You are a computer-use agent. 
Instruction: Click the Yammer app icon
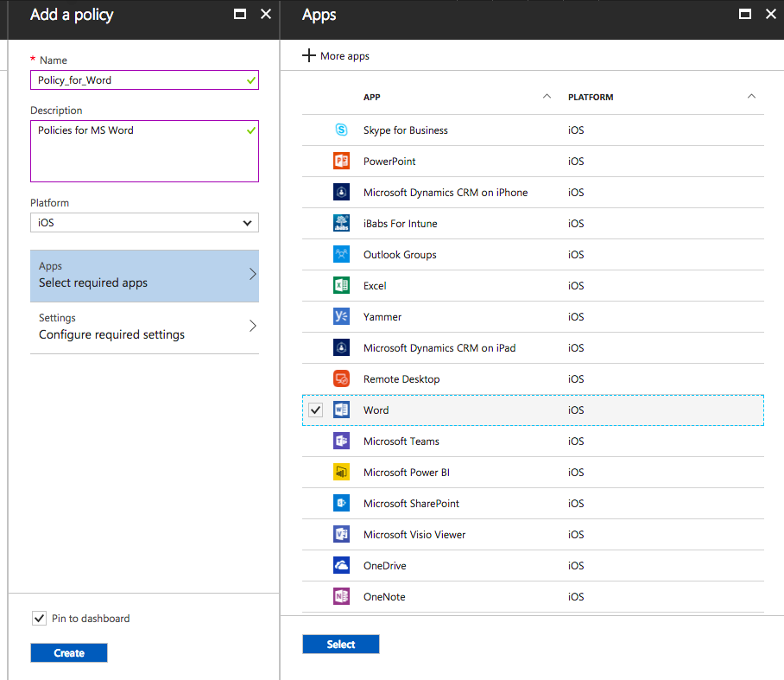click(341, 317)
